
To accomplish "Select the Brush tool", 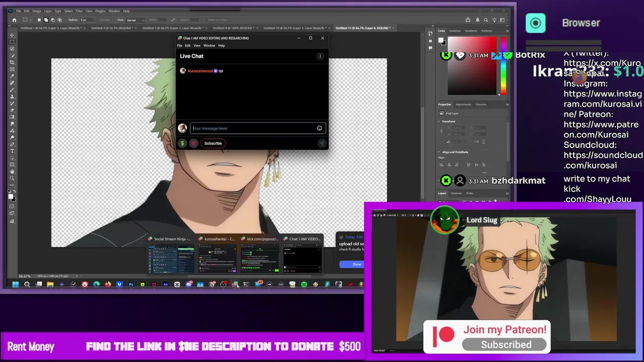I will (12, 89).
